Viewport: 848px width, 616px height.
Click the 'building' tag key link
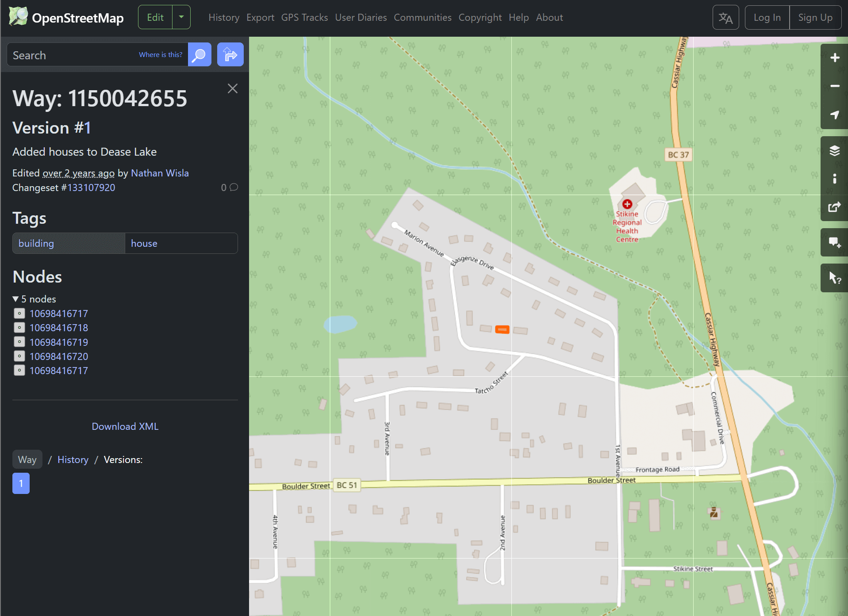(36, 243)
